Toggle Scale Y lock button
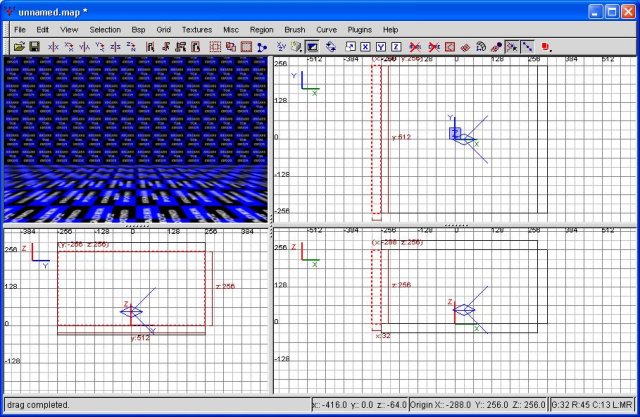The image size is (640, 417). (381, 47)
